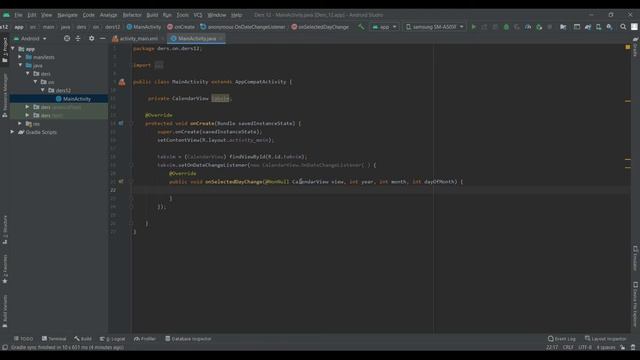Screen dimensions: 640x360
Task: Open the Build menu
Action: pos(152,15)
